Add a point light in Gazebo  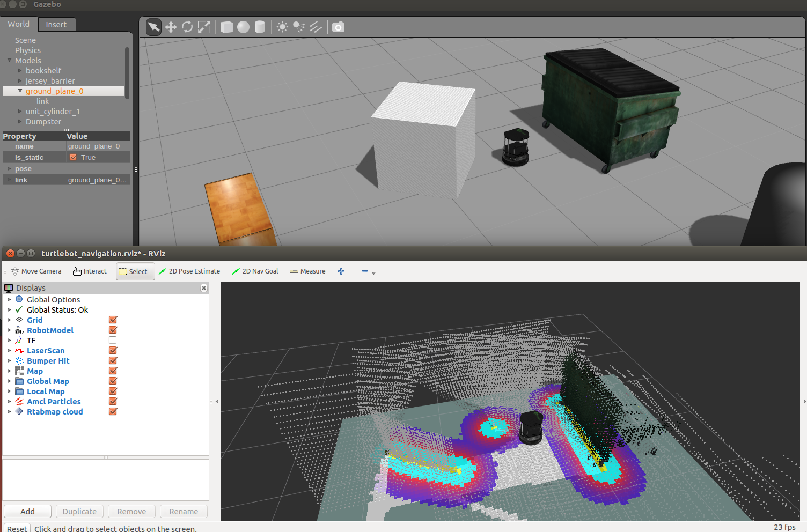coord(282,27)
